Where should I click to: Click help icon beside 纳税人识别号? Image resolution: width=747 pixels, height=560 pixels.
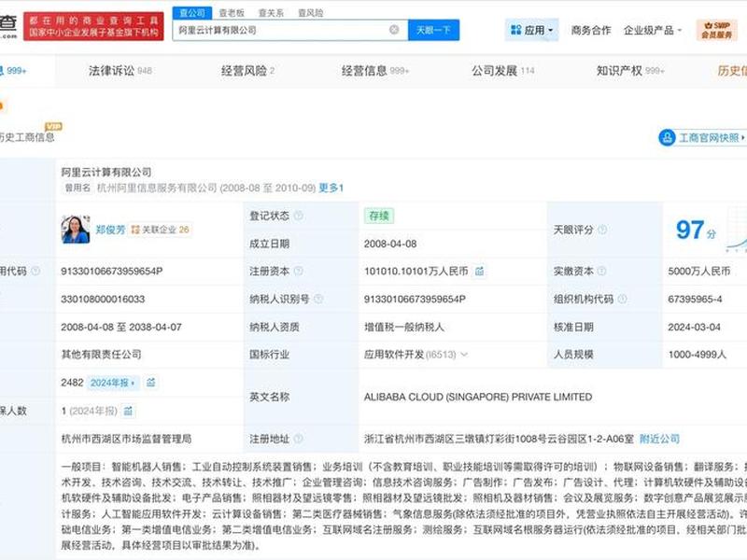[x=318, y=299]
